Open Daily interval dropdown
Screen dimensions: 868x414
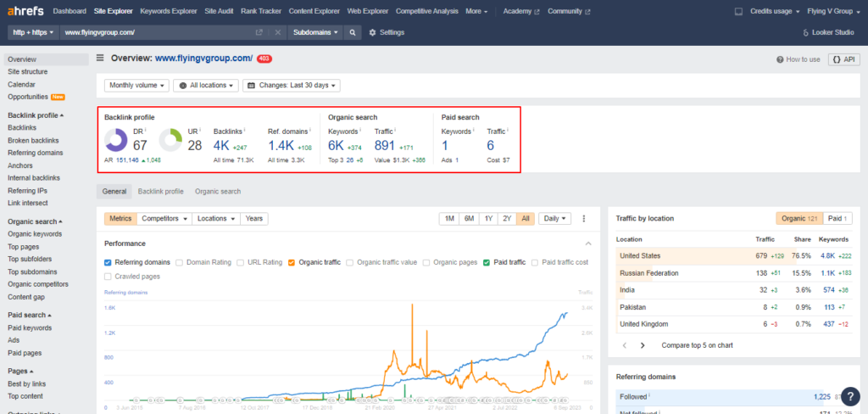(x=554, y=218)
